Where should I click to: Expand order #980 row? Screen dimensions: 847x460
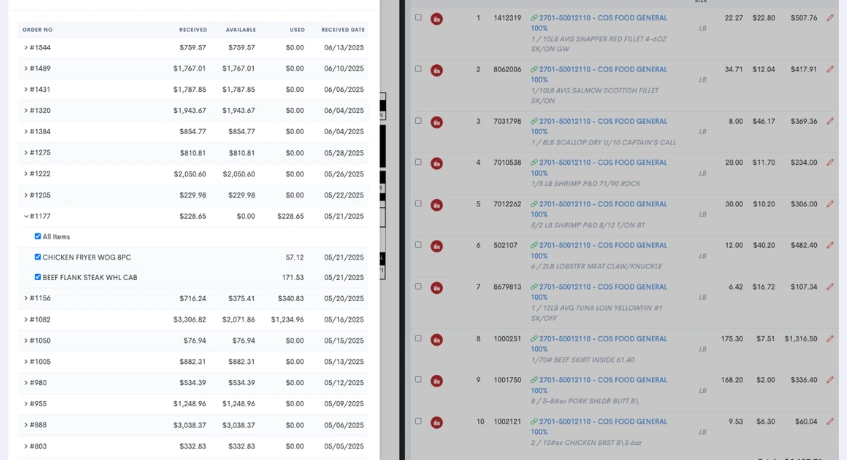(x=25, y=383)
